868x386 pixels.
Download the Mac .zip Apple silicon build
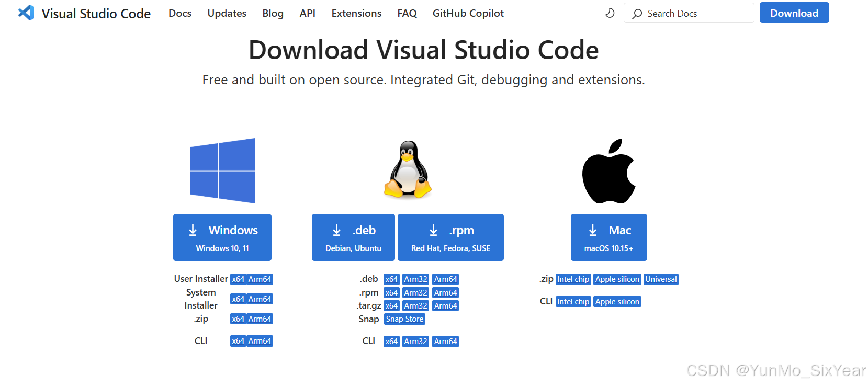617,279
